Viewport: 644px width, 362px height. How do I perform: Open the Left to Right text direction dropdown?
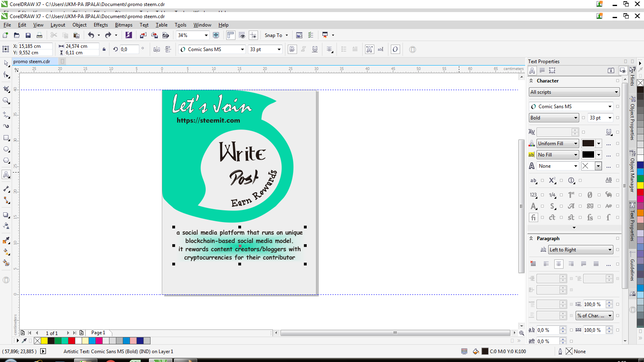pos(581,250)
